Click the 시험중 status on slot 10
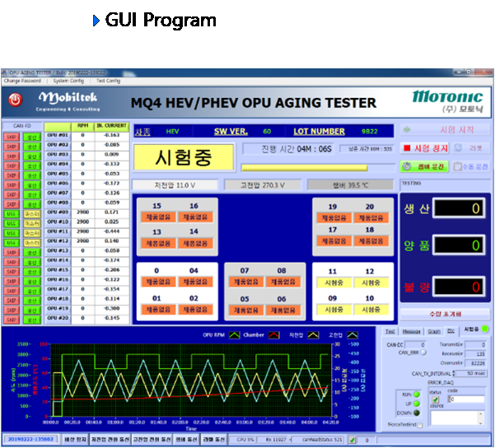The image size is (495, 448). 371,310
